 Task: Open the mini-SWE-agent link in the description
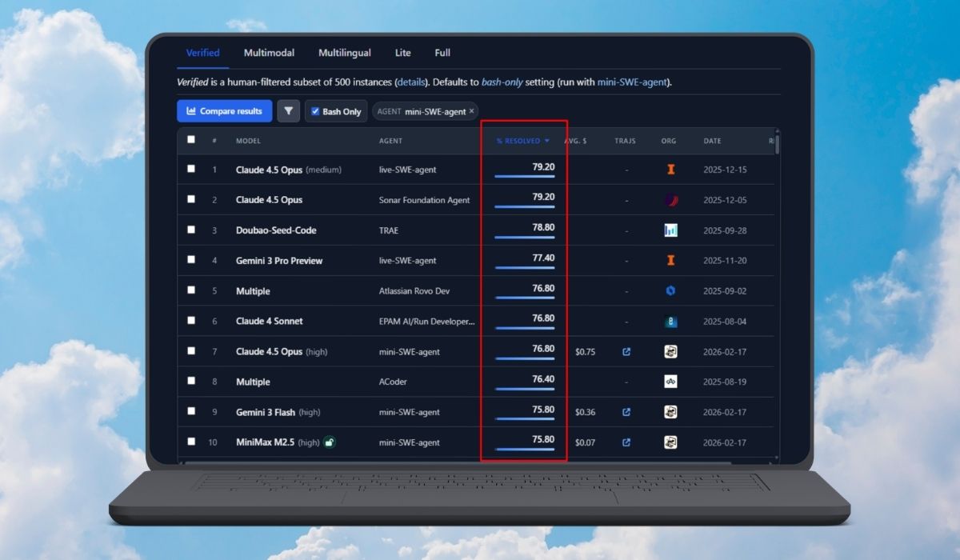point(634,82)
